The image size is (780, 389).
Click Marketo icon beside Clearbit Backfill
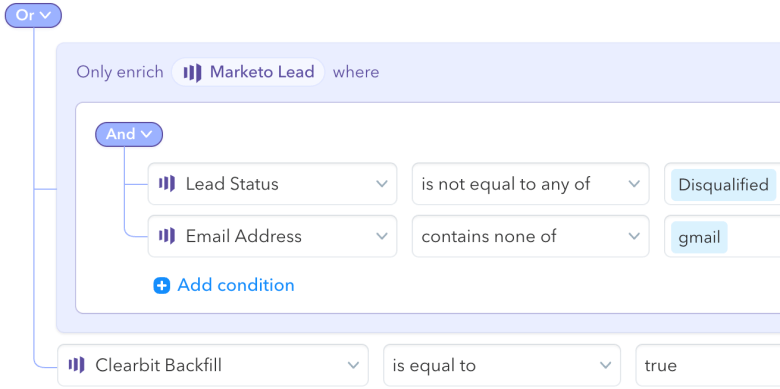77,365
